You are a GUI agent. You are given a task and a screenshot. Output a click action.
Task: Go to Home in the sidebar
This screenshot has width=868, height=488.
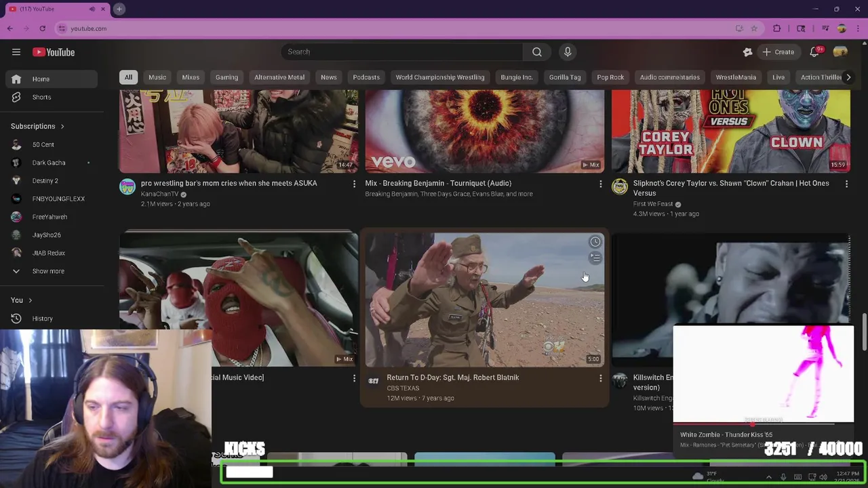tap(52, 79)
